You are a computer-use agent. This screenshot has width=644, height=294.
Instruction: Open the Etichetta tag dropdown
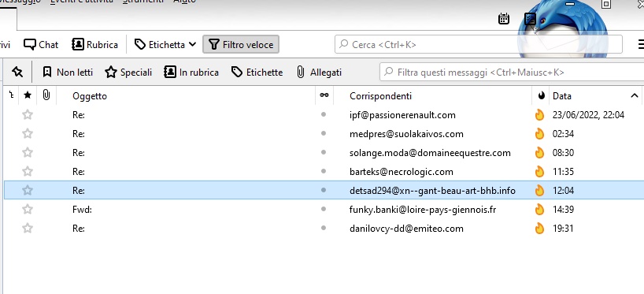pos(165,44)
